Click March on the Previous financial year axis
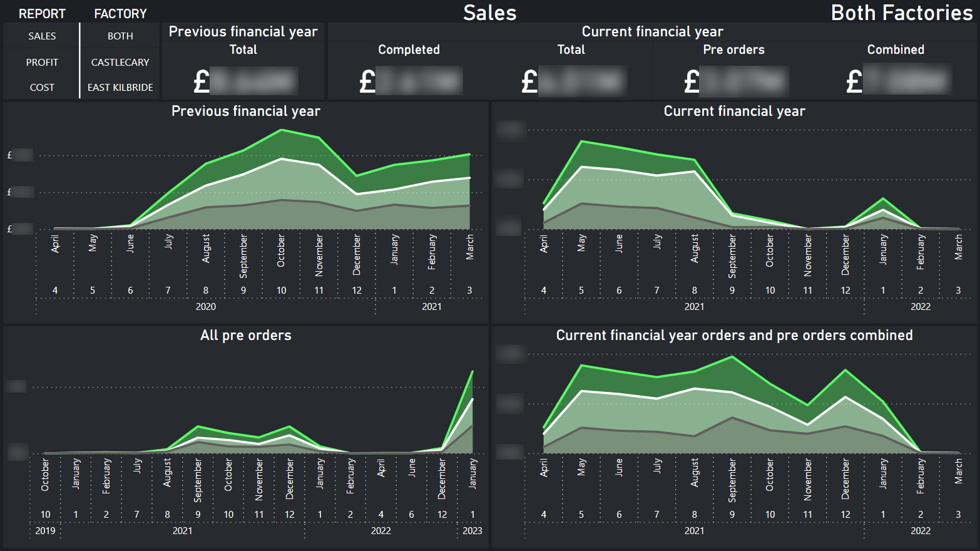 tap(470, 247)
